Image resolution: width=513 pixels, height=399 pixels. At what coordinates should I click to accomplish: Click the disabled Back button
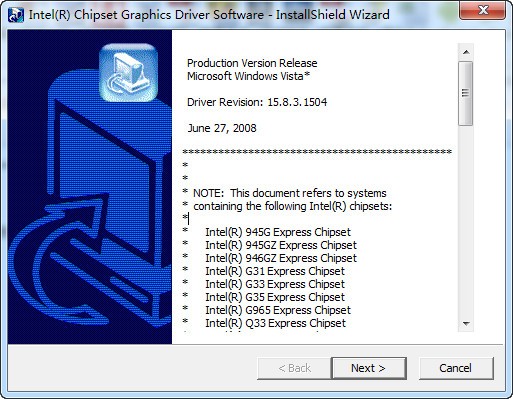tap(294, 368)
